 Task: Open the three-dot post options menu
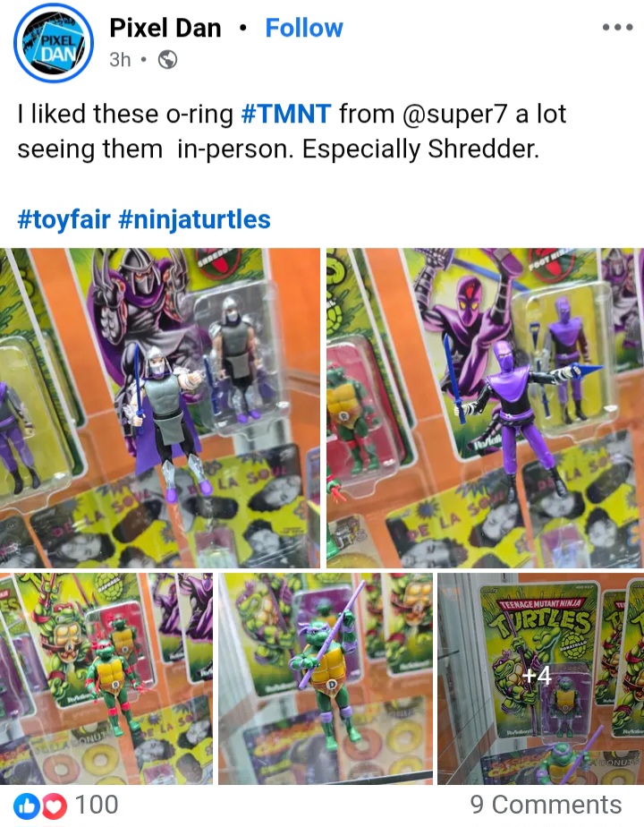[x=618, y=28]
